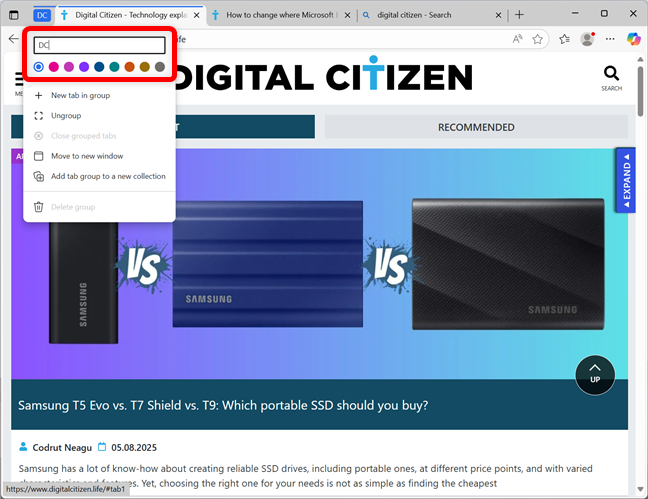Select the blue color radio option
Viewport: 648px width, 499px height.
(x=38, y=67)
